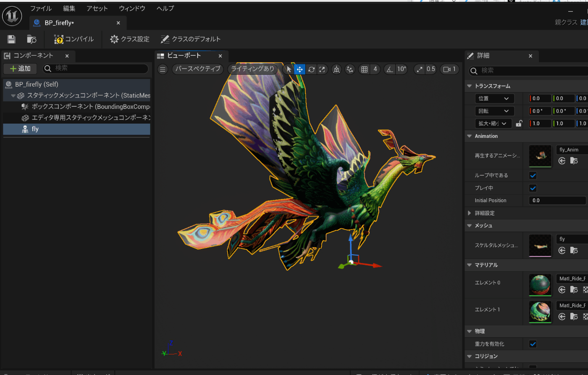Activate the scale gizmo tool
Image resolution: width=588 pixels, height=375 pixels.
pyautogui.click(x=322, y=69)
